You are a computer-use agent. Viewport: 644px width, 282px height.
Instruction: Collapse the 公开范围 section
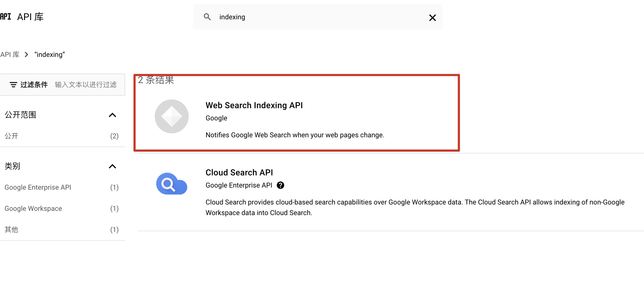[x=112, y=115]
